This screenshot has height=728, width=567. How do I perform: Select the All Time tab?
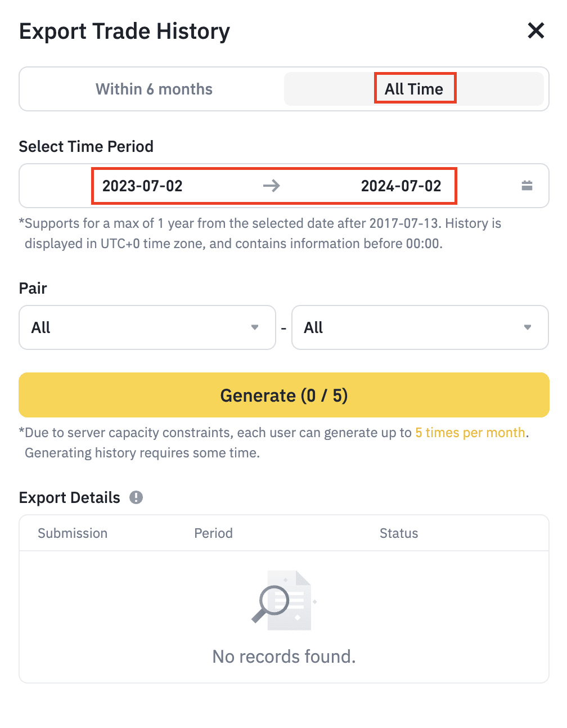(x=414, y=89)
